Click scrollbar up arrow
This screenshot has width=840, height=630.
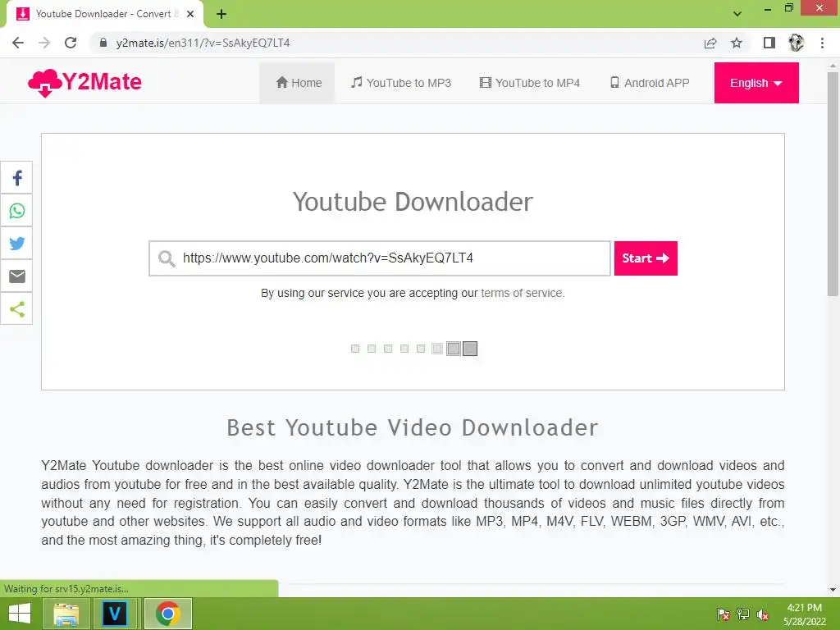(833, 66)
